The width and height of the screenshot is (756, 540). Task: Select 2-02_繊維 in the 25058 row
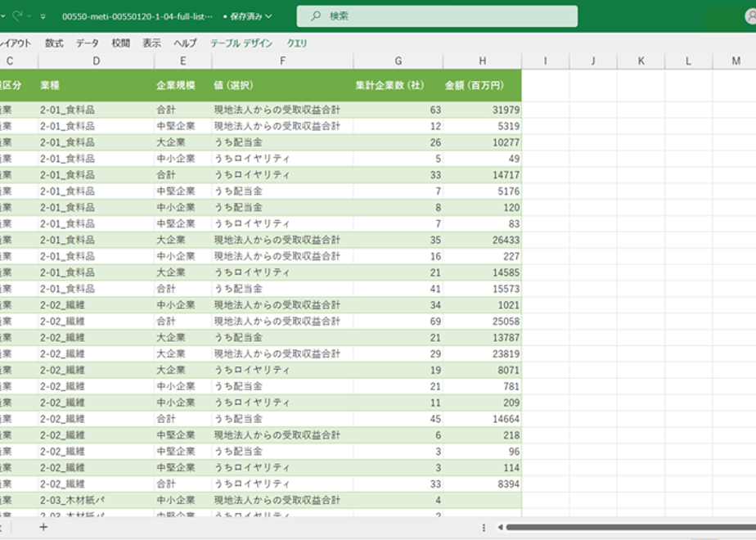pyautogui.click(x=97, y=322)
